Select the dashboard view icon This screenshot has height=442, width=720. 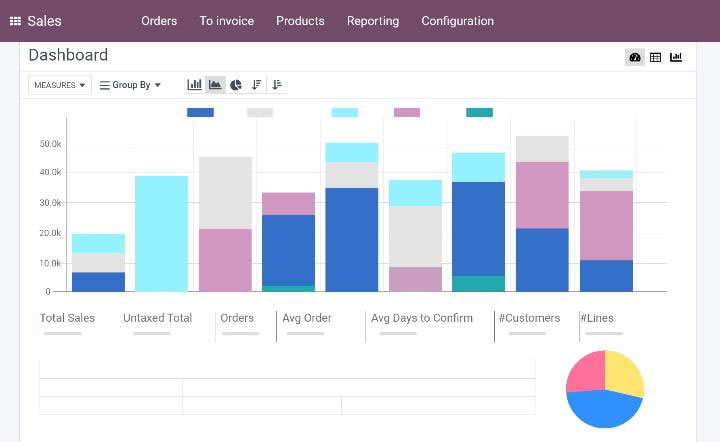pos(634,58)
